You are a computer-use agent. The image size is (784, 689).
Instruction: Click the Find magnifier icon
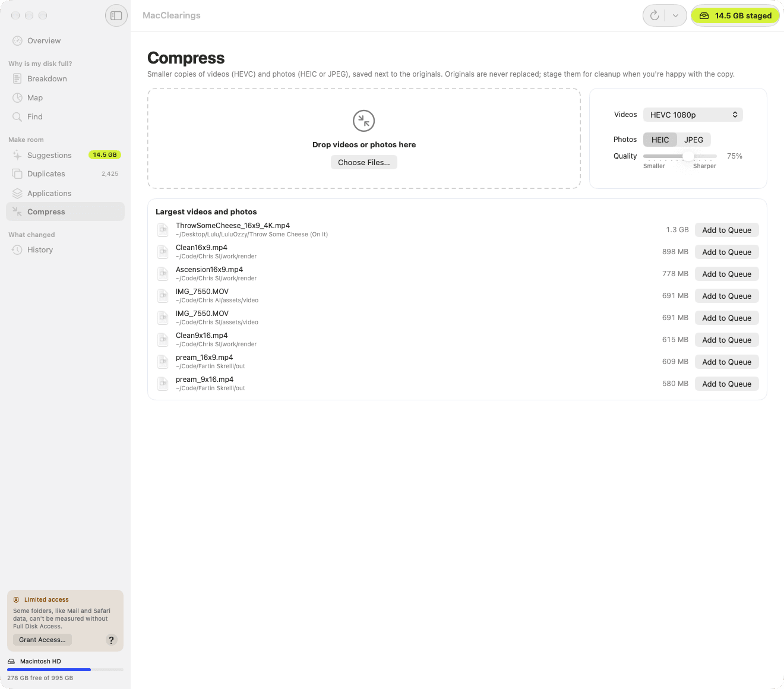[17, 117]
